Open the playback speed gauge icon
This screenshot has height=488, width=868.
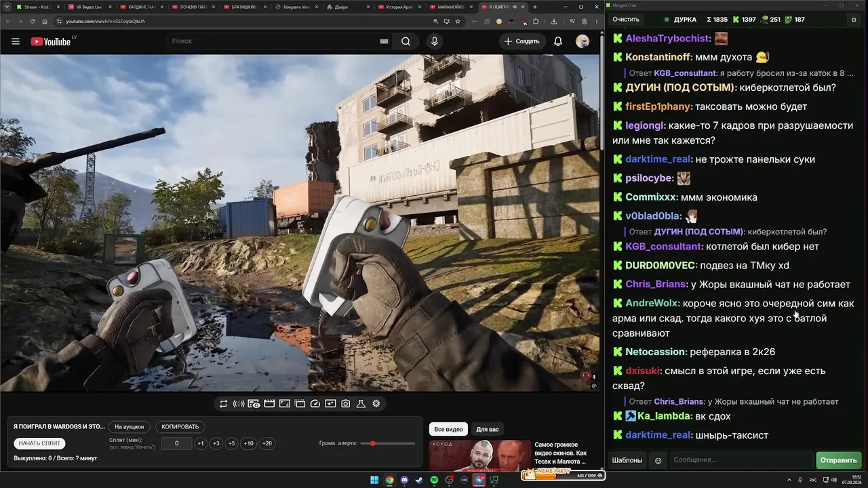pos(315,404)
